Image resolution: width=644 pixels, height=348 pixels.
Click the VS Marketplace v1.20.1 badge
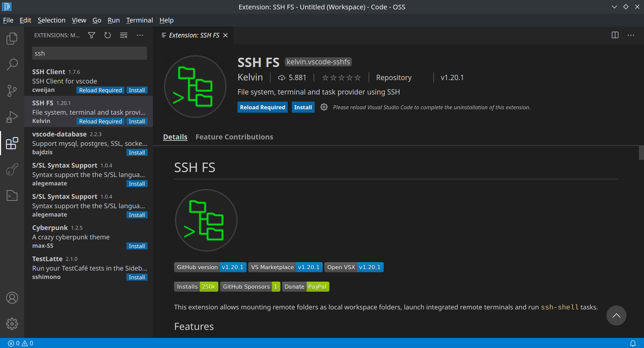click(x=285, y=267)
